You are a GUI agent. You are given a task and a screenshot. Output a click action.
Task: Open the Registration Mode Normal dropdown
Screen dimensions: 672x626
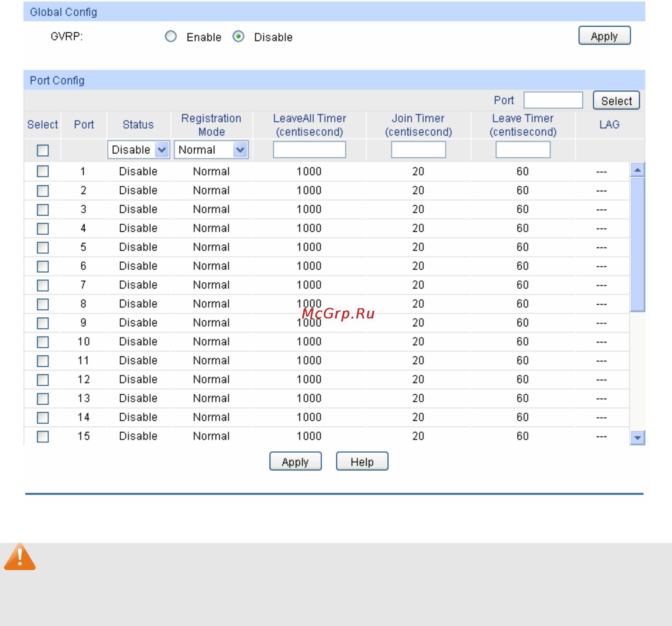[211, 150]
